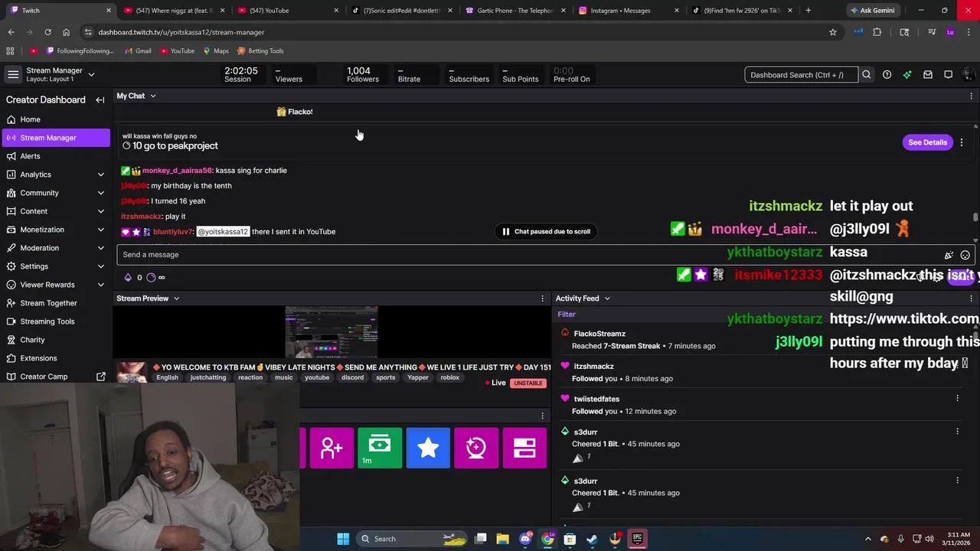
Task: Collapse the Creator Dashboard sidebar
Action: (100, 99)
